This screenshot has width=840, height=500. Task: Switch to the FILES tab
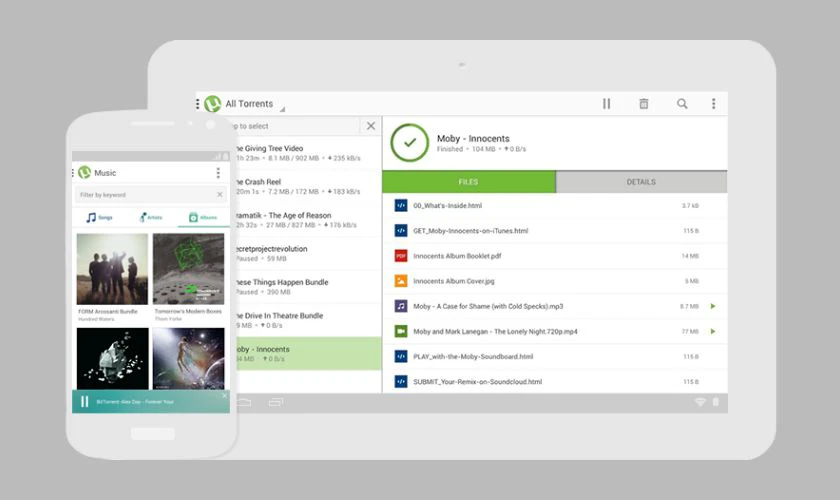pyautogui.click(x=469, y=182)
